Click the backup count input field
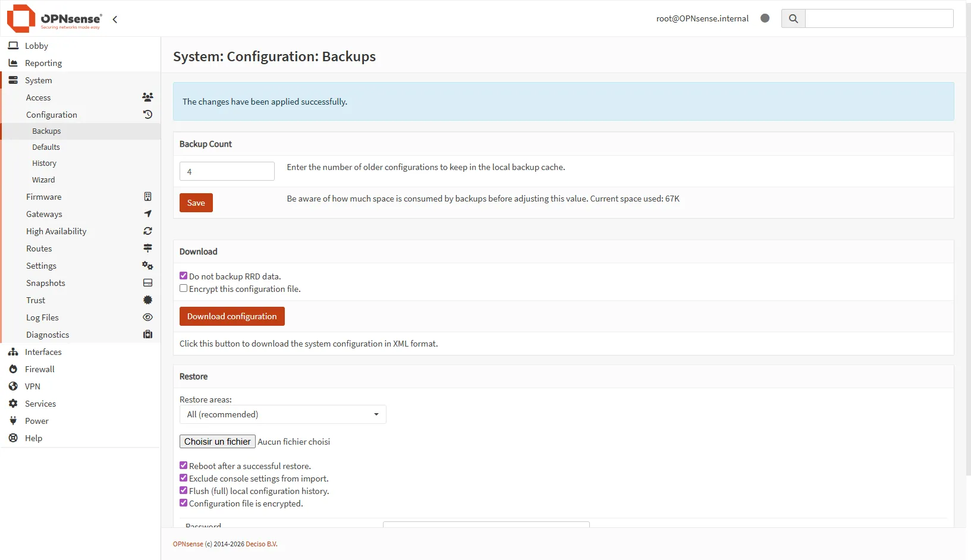 (227, 171)
